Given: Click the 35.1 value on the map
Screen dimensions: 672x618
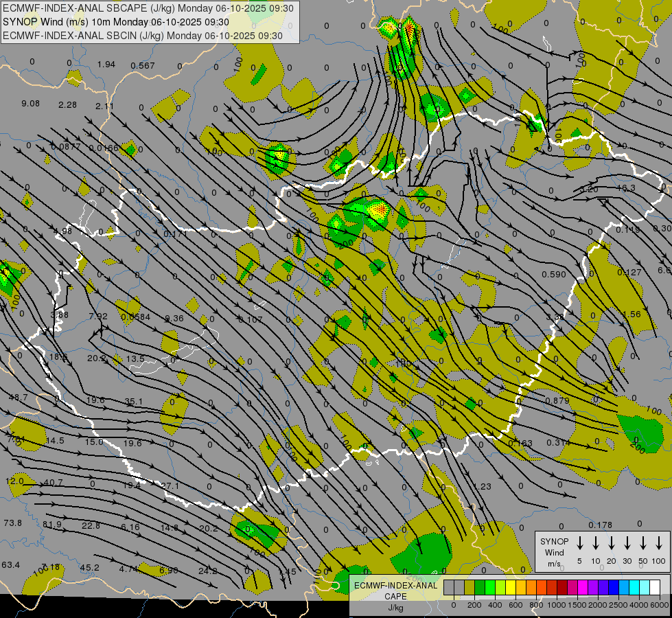Looking at the screenshot, I should (x=134, y=402).
